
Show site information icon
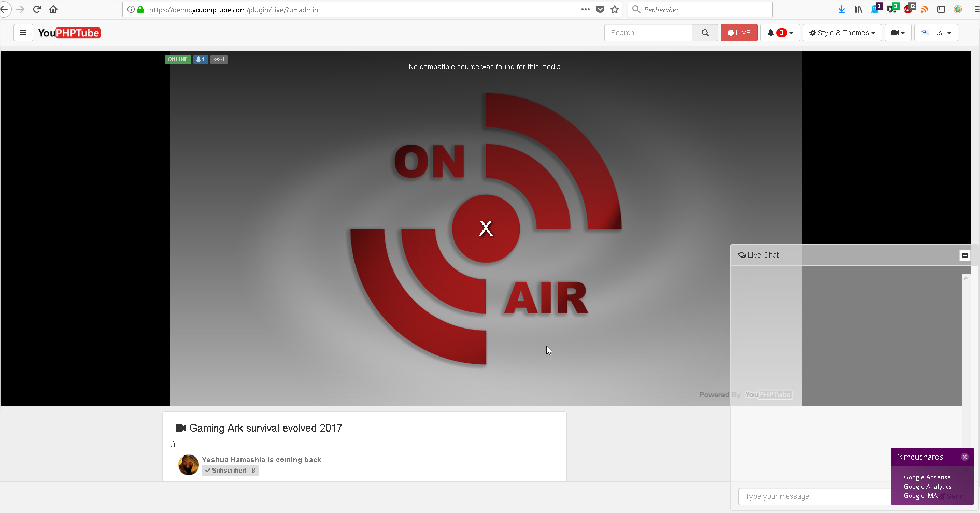click(x=131, y=9)
